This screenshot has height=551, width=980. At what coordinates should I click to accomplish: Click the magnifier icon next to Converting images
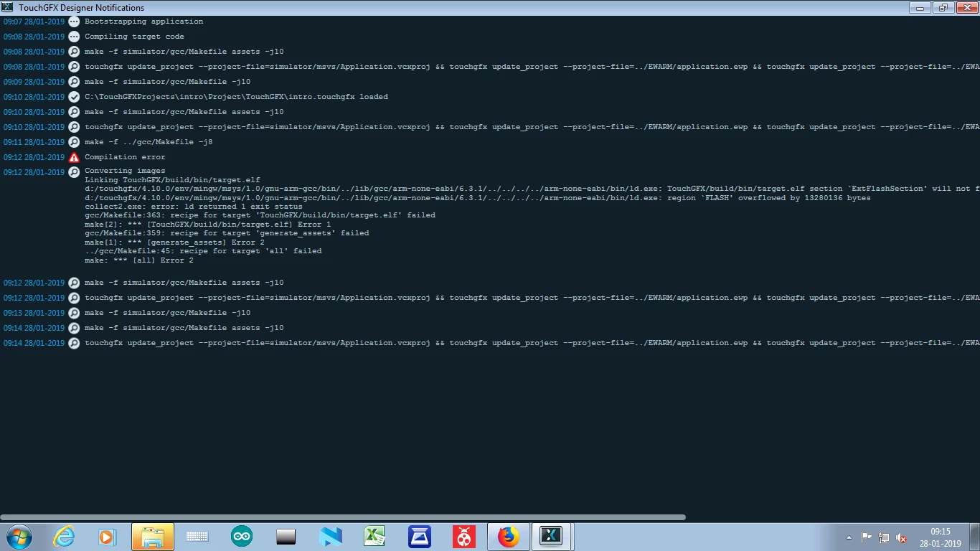74,172
